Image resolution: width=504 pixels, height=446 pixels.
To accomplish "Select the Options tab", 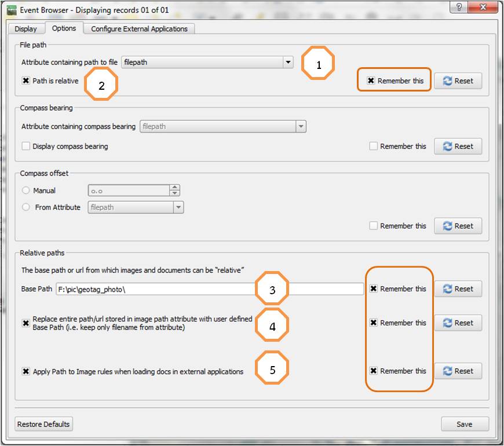I will coord(64,28).
